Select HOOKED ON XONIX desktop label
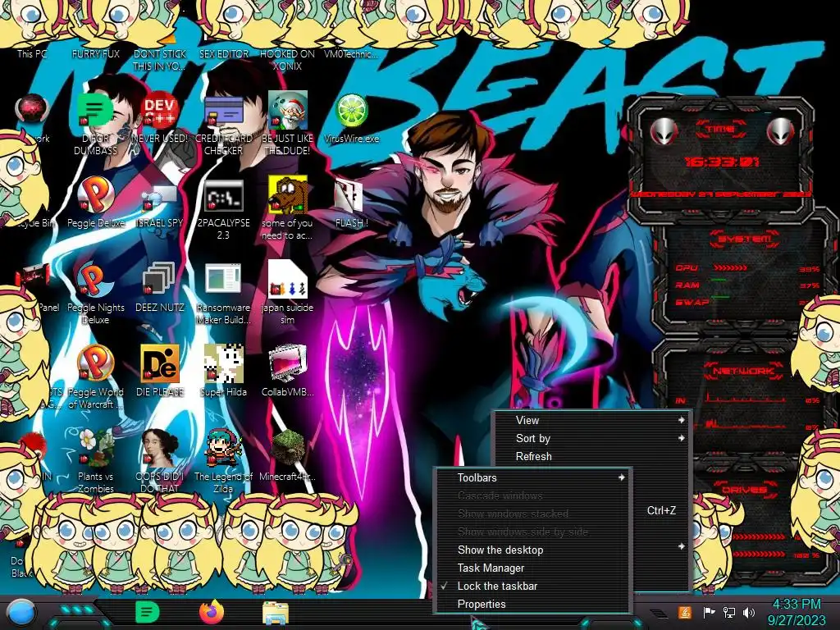 pyautogui.click(x=288, y=59)
